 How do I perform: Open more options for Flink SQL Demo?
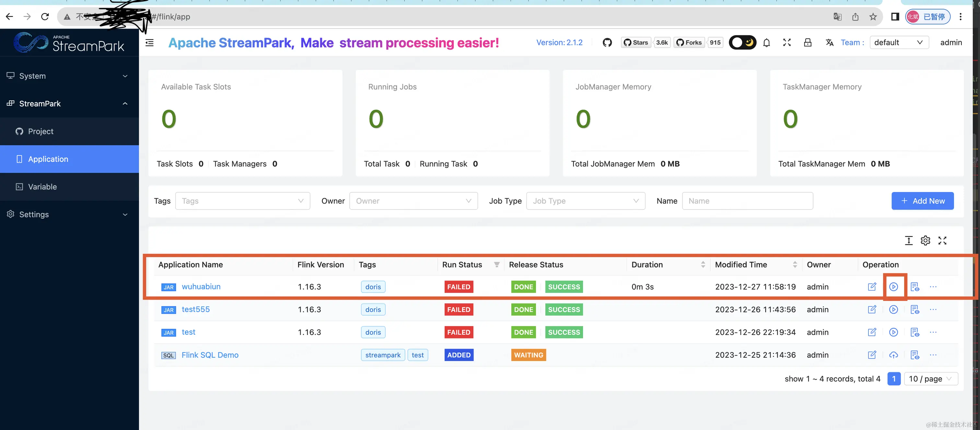click(x=933, y=355)
